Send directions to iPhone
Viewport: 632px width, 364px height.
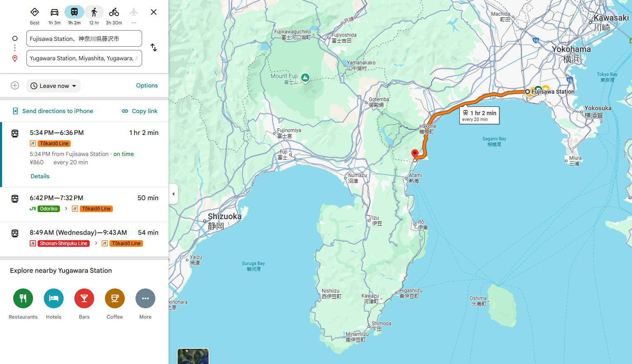point(53,111)
